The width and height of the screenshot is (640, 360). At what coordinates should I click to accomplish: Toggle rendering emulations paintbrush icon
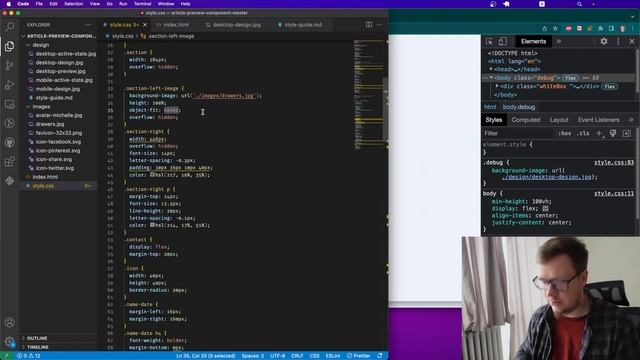613,133
